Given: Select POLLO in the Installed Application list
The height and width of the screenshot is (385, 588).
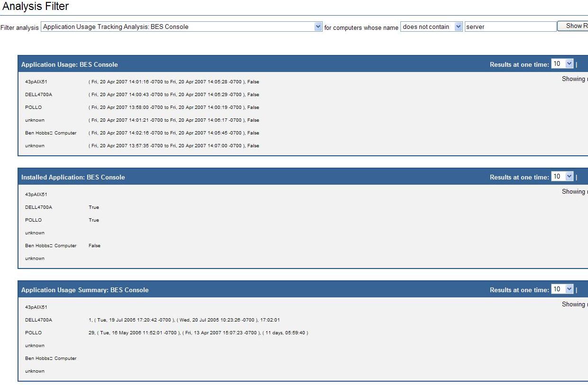Looking at the screenshot, I should [33, 220].
